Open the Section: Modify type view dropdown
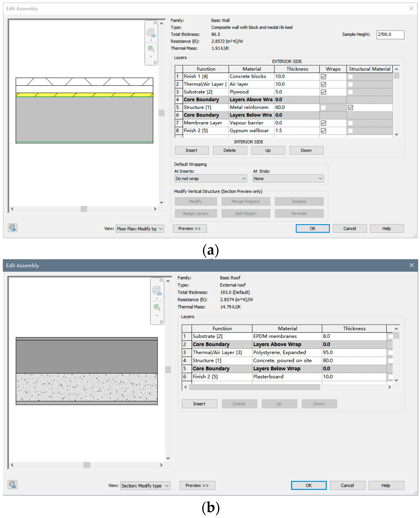This screenshot has height=518, width=420. pyautogui.click(x=145, y=486)
